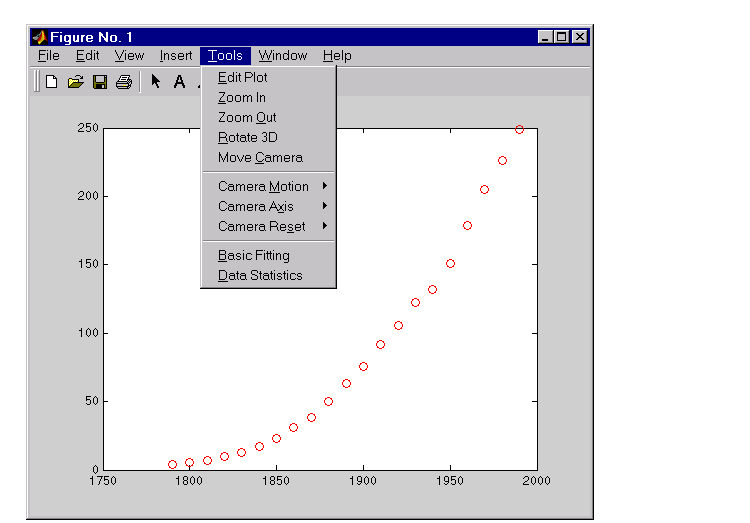Click the Open File folder icon
The image size is (750, 523).
(75, 82)
